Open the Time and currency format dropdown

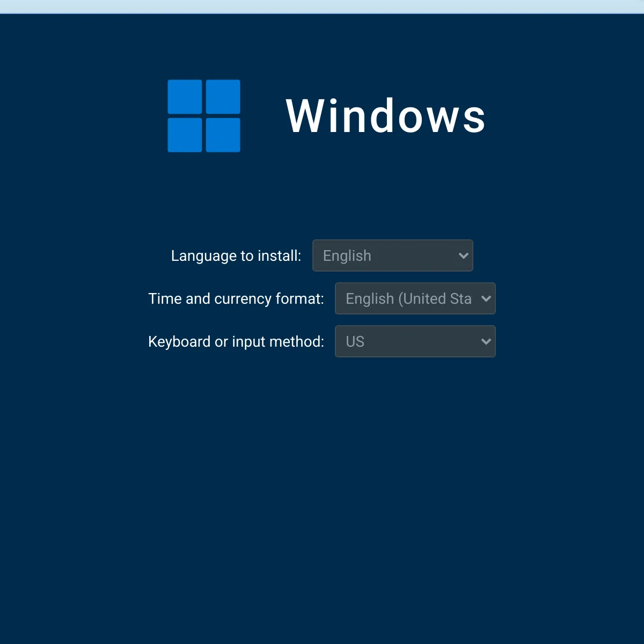pos(415,298)
